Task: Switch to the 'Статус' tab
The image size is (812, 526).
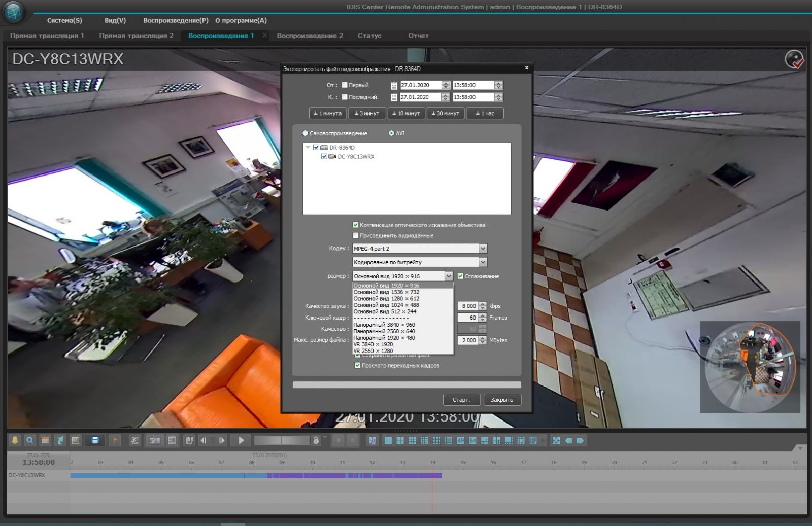Action: (x=369, y=36)
